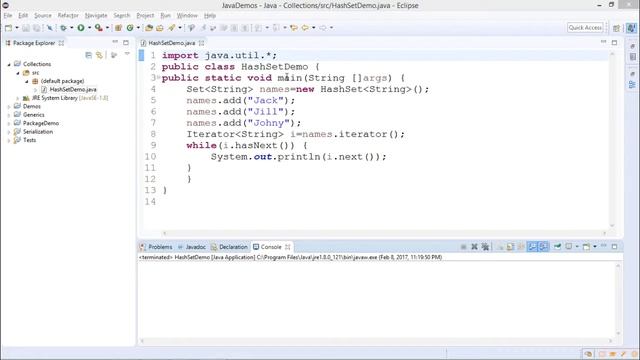Screen dimensions: 640x360
Task: Open the Search menu
Action: (122, 16)
